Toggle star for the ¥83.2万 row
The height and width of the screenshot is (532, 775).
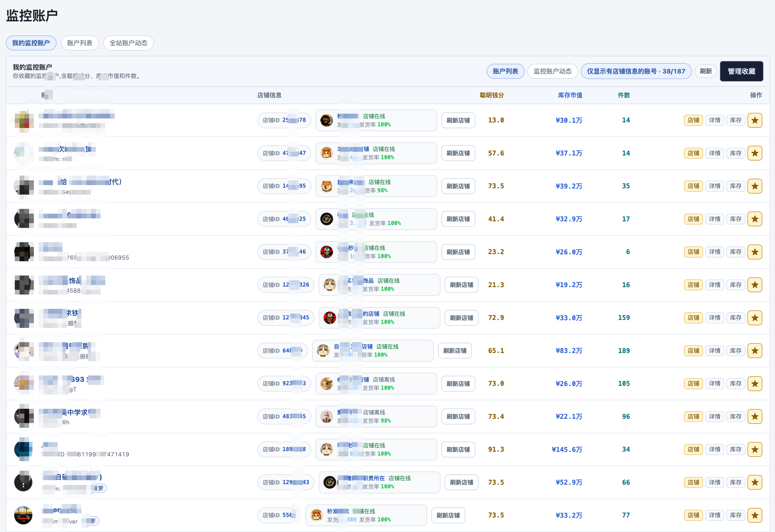pyautogui.click(x=755, y=351)
